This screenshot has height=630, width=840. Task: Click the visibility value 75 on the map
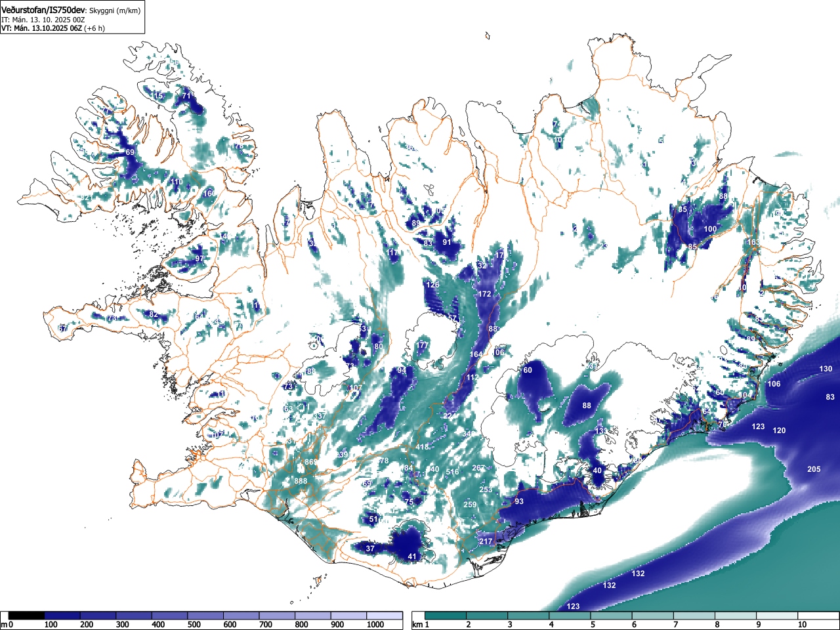tap(409, 502)
